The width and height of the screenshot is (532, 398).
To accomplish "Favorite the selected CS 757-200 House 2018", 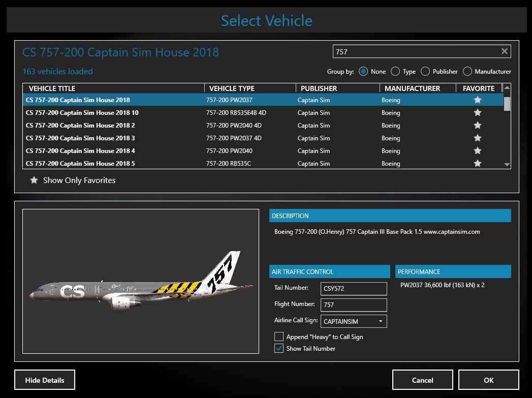I will tap(477, 100).
